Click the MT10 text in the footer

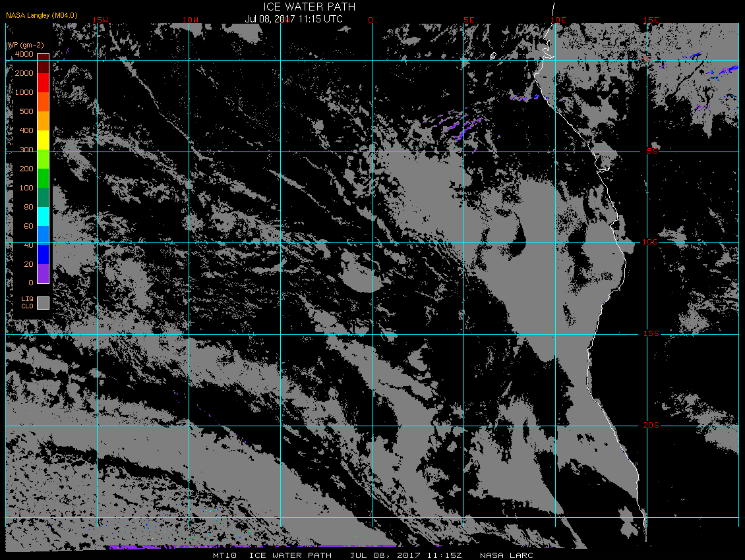click(x=224, y=555)
